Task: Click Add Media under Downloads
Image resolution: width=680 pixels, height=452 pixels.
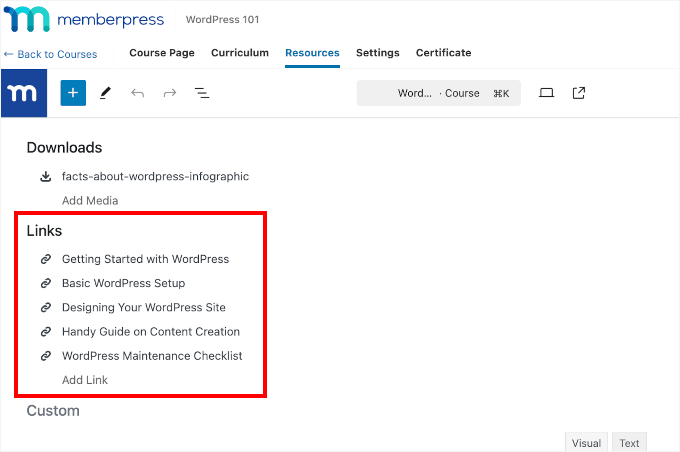Action: (90, 200)
